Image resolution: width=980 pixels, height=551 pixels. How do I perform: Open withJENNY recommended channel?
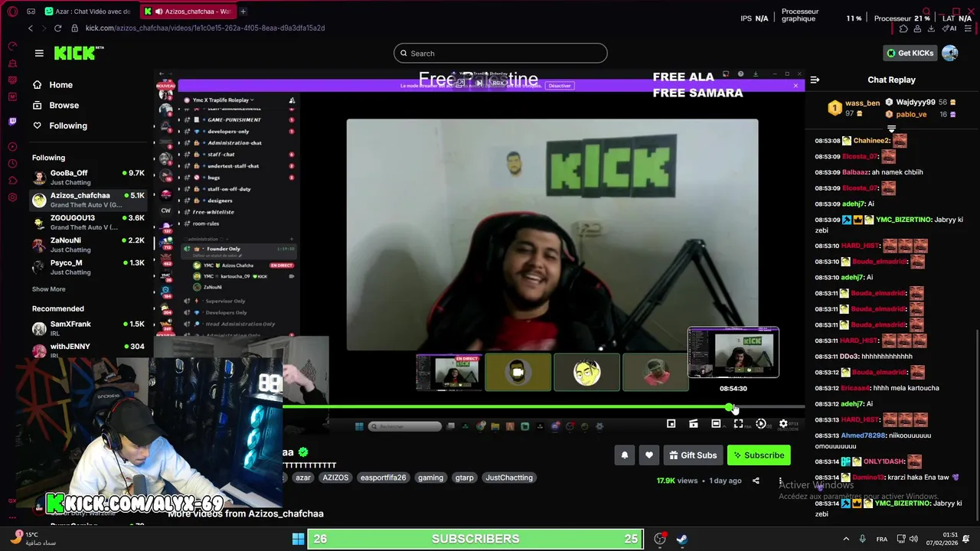pyautogui.click(x=88, y=350)
